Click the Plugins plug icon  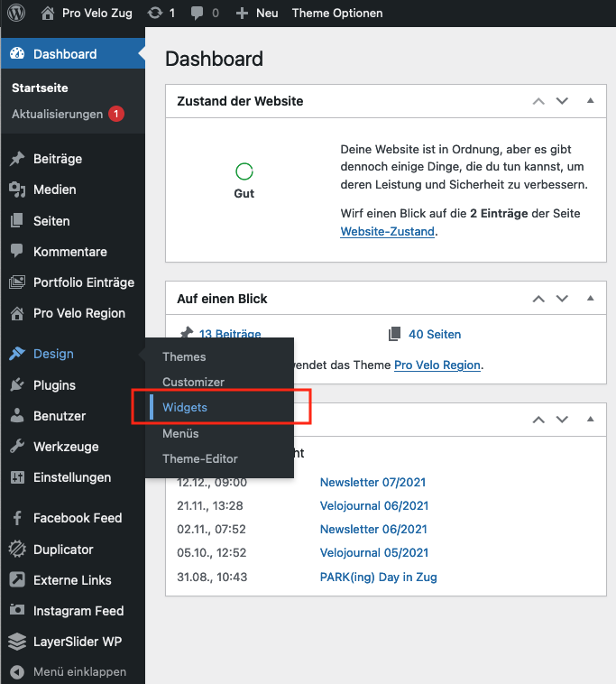[x=16, y=385]
